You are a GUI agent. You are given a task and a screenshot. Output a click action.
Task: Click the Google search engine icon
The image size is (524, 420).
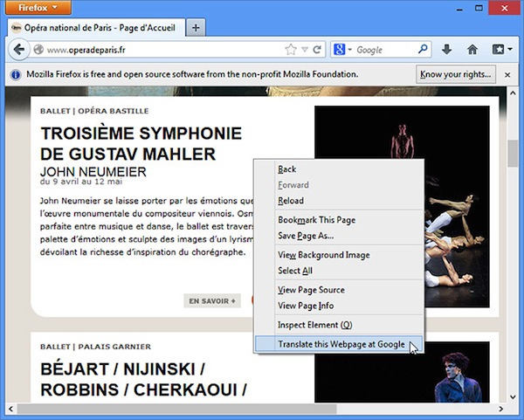[x=339, y=50]
